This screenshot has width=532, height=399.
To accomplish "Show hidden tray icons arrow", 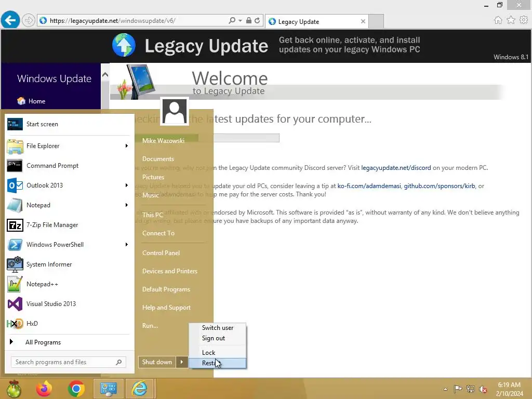I will (x=445, y=389).
